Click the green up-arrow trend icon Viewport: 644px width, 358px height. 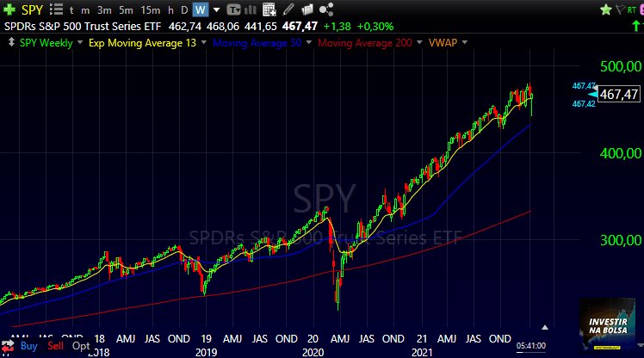635,27
